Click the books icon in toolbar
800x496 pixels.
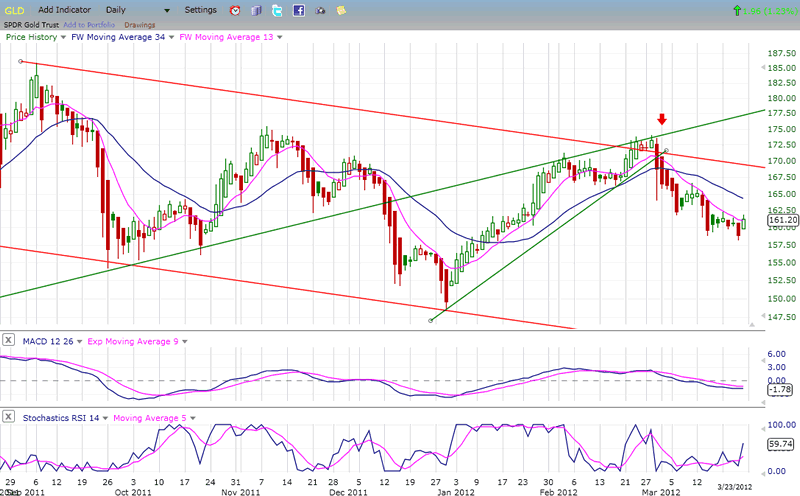(256, 10)
